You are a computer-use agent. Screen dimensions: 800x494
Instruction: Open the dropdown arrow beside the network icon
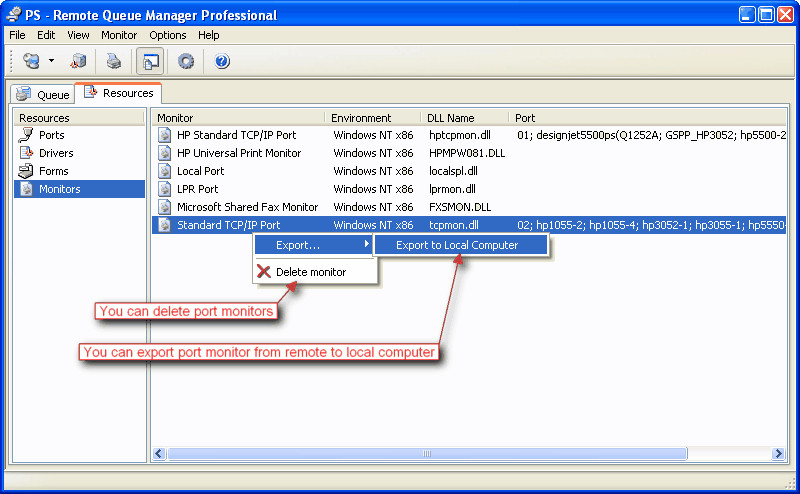pos(51,62)
